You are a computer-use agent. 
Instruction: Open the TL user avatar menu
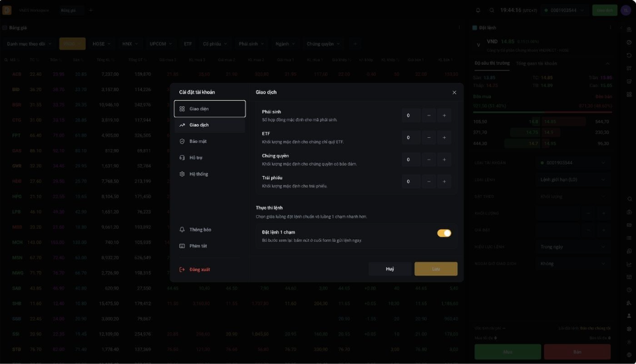pyautogui.click(x=626, y=10)
